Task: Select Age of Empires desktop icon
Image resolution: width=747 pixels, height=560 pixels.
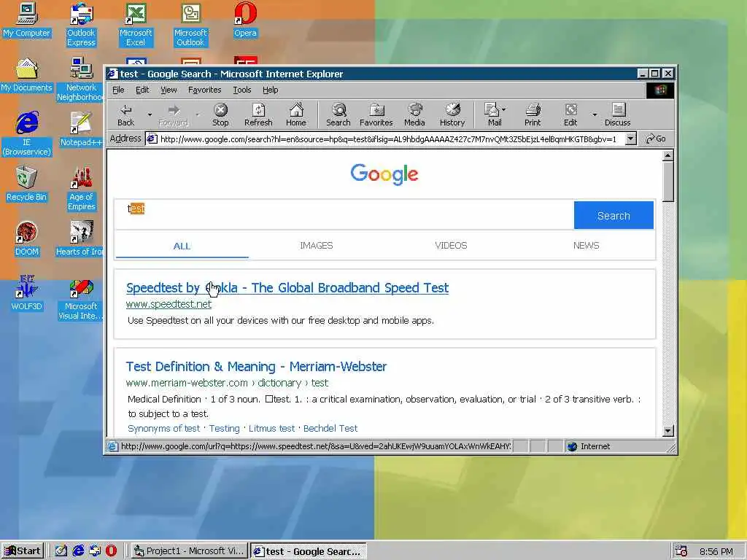Action: coord(81,189)
